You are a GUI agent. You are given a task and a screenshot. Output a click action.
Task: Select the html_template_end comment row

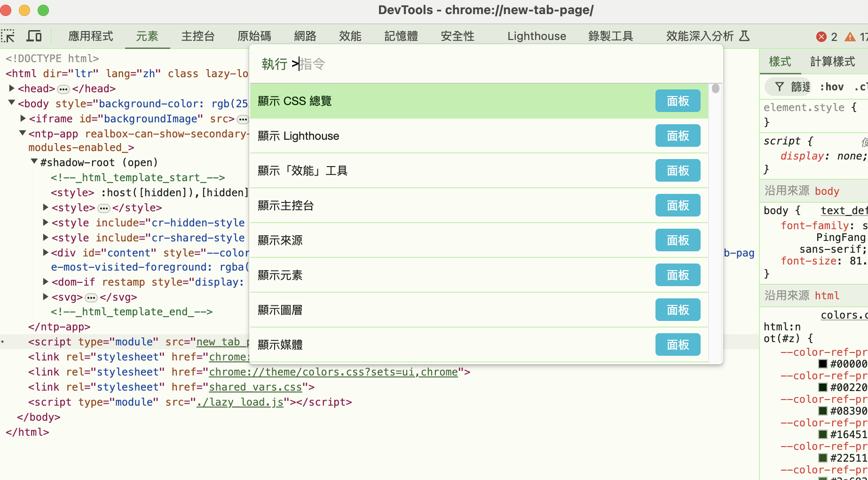click(132, 312)
